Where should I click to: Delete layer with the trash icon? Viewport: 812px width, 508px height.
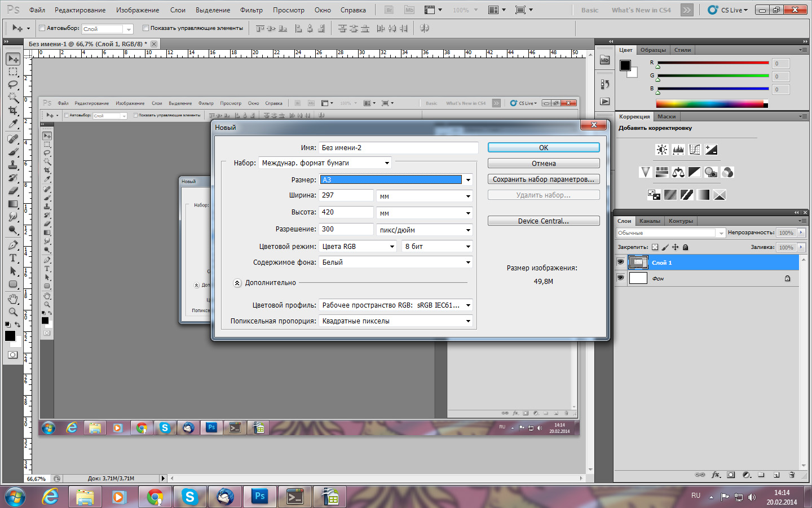(x=792, y=475)
